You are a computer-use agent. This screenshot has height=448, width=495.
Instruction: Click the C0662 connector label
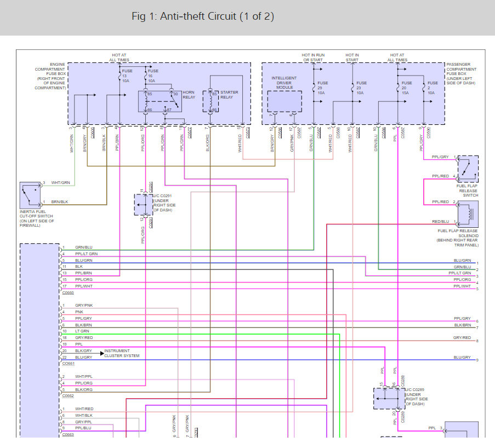tap(69, 395)
